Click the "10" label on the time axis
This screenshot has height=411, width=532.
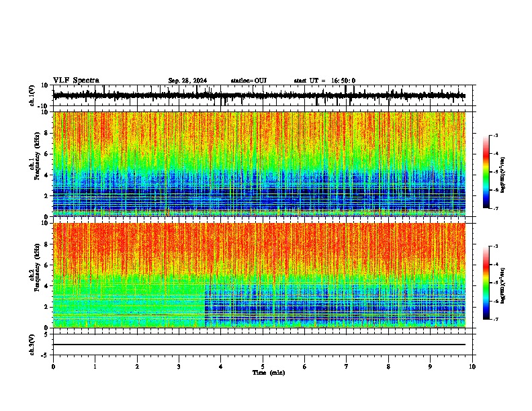coord(472,367)
